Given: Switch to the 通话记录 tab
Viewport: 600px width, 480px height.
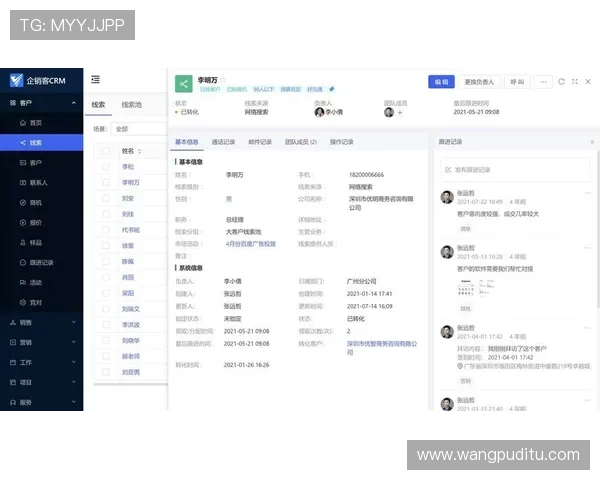Looking at the screenshot, I should [223, 142].
